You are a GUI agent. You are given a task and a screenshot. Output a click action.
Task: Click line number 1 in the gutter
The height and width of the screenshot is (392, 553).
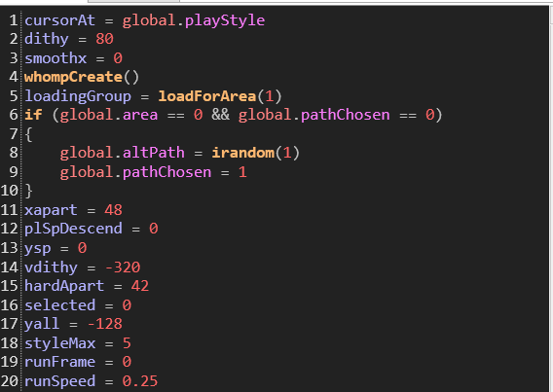[14, 20]
